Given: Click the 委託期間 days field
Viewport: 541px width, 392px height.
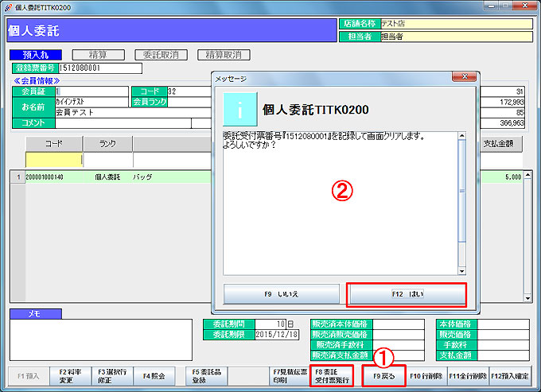Looking at the screenshot, I should (270, 324).
